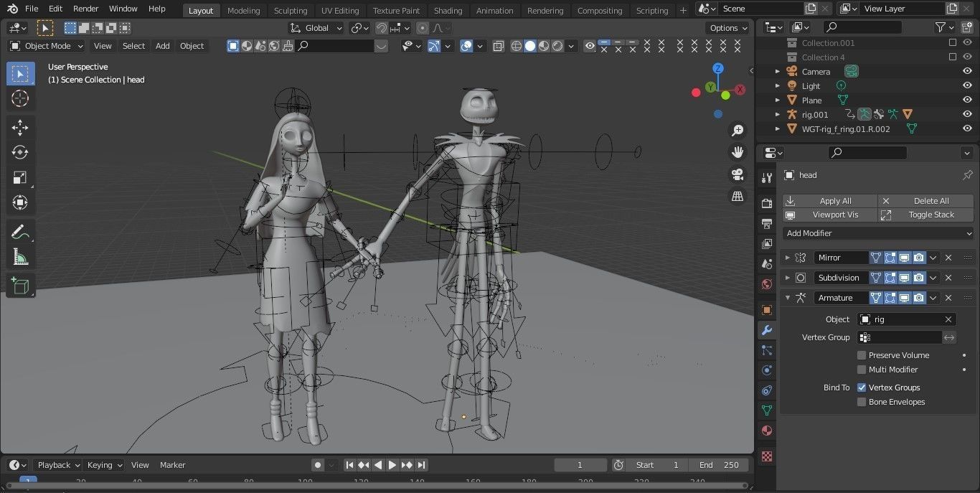Open the Render menu
This screenshot has height=493, width=980.
pyautogui.click(x=86, y=9)
